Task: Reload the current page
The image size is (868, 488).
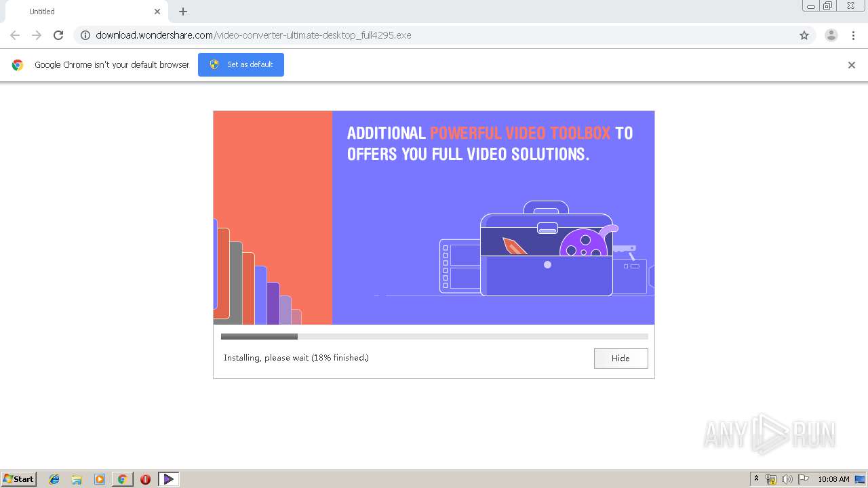Action: [58, 35]
